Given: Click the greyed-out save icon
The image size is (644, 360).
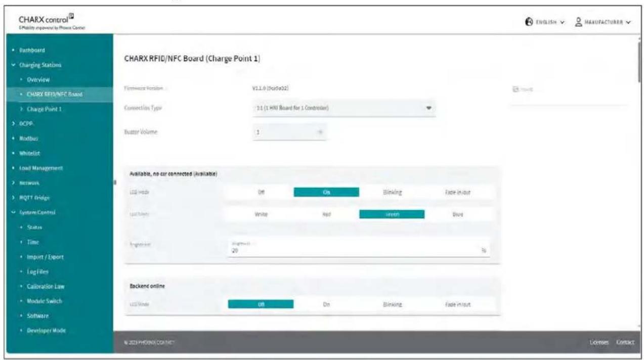Looking at the screenshot, I should tap(517, 89).
